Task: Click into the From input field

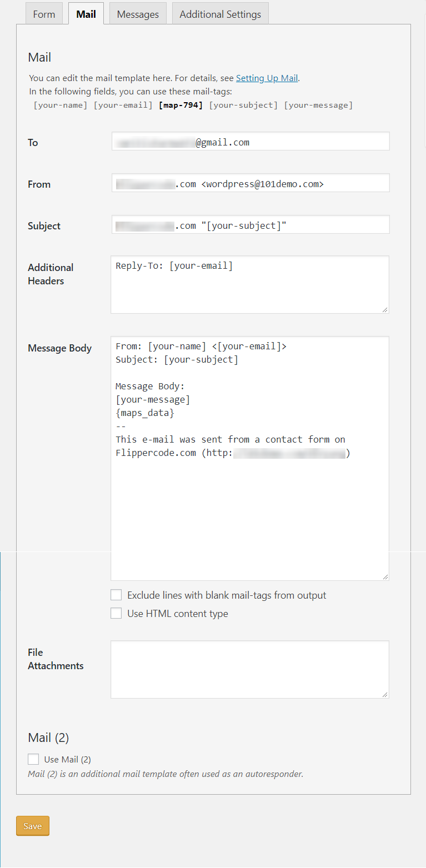Action: pos(250,183)
